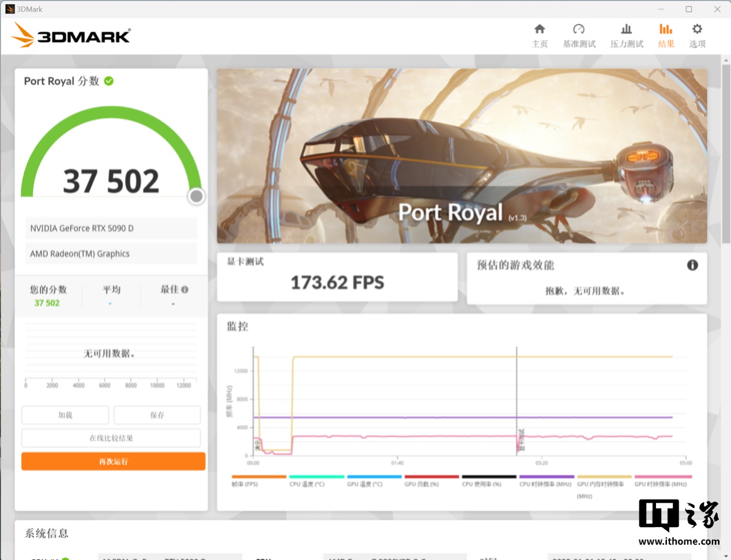731x560 pixels.
Task: Click the Home (主页) icon
Action: (540, 29)
